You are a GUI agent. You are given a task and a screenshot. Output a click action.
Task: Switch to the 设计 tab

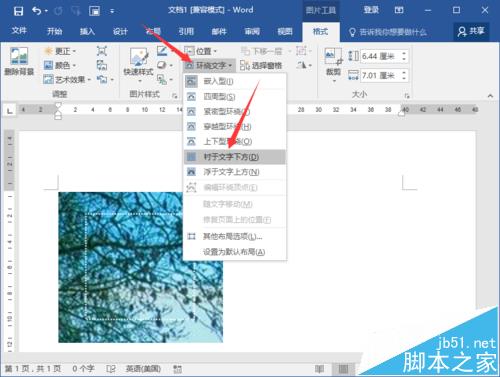[120, 32]
